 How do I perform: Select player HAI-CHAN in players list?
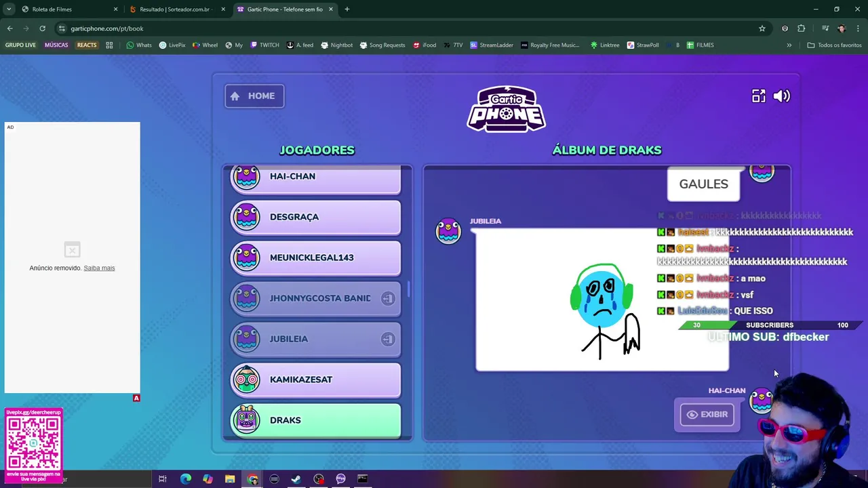coord(315,178)
